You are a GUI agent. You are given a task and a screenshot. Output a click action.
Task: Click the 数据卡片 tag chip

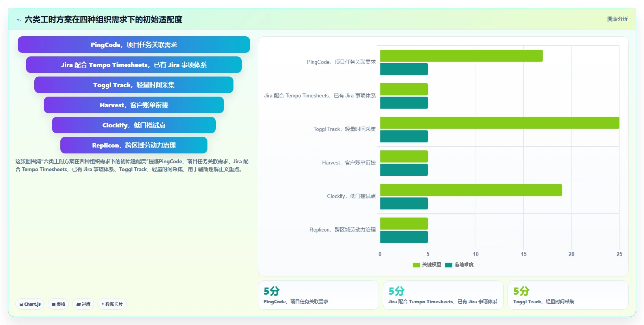[x=112, y=304]
